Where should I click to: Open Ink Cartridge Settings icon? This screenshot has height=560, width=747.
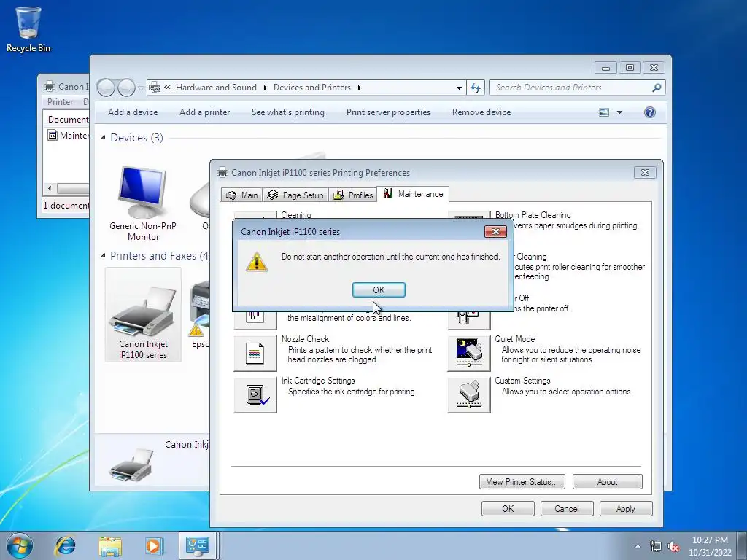[255, 394]
